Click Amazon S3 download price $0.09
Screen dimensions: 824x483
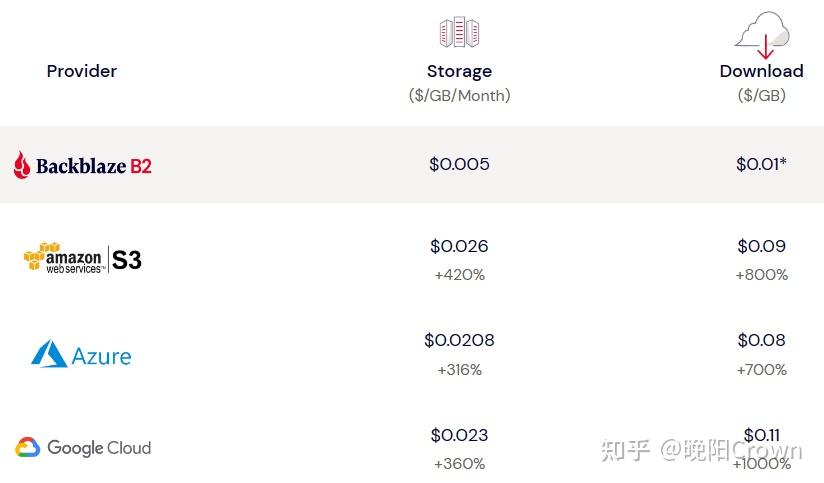coord(761,246)
